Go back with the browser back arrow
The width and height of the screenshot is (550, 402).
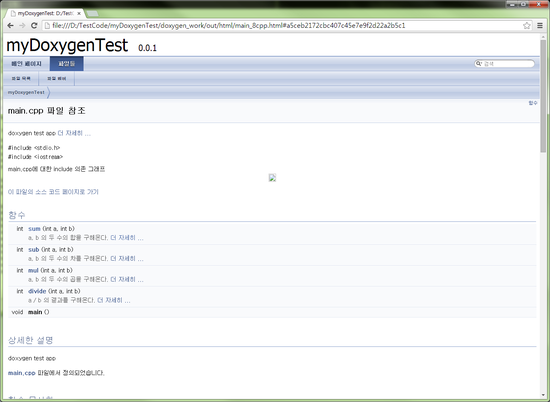[x=10, y=26]
